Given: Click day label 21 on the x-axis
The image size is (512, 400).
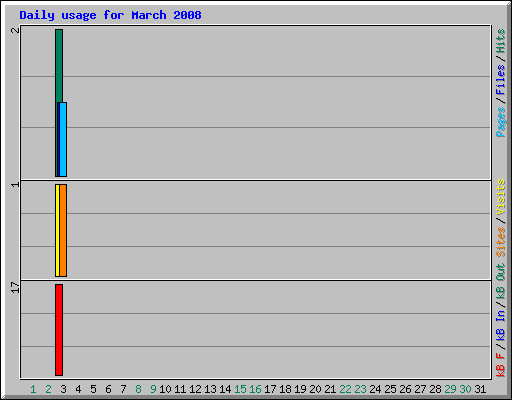Looking at the screenshot, I should (x=330, y=389).
